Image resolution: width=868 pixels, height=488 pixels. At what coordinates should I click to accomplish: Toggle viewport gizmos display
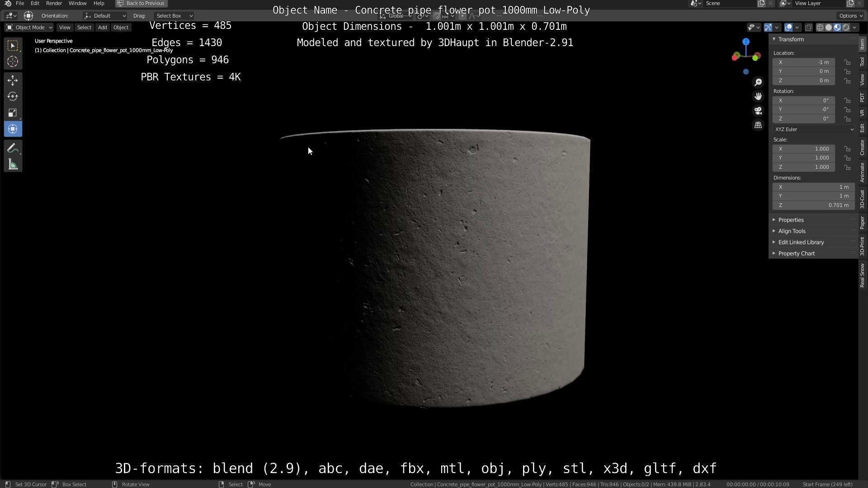pyautogui.click(x=768, y=28)
